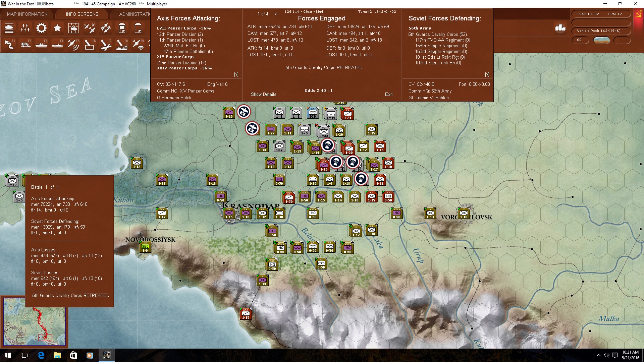This screenshot has height=362, width=644.
Task: Select the jump map minimap thumbnail
Action: click(x=35, y=323)
